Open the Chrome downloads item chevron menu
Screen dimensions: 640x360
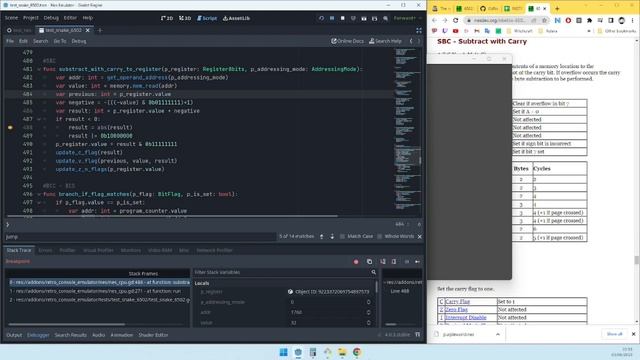498,334
